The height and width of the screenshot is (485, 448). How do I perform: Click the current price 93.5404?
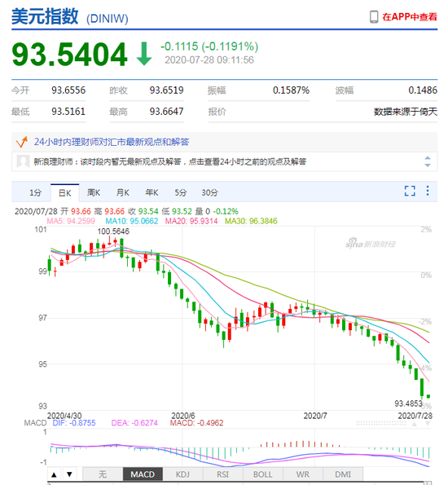[69, 55]
